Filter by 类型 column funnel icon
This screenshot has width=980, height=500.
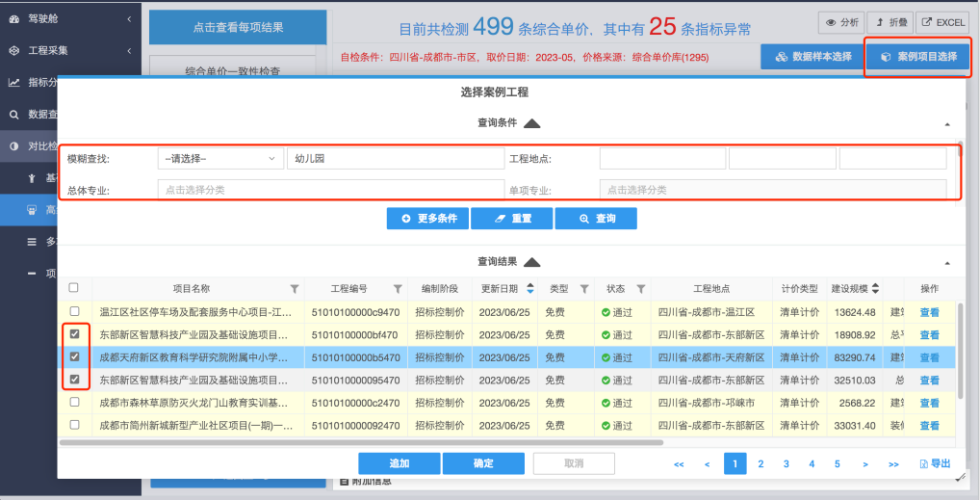pos(584,288)
